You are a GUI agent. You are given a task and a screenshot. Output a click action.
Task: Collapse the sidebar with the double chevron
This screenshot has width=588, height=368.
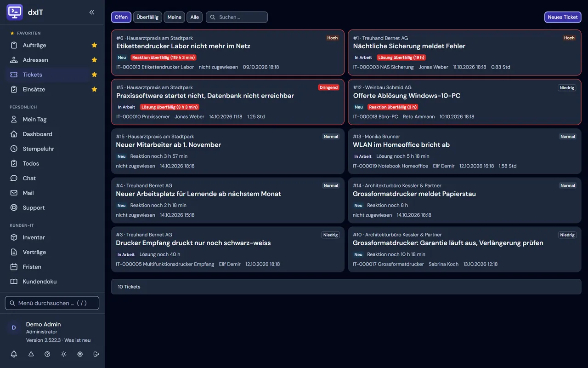92,12
